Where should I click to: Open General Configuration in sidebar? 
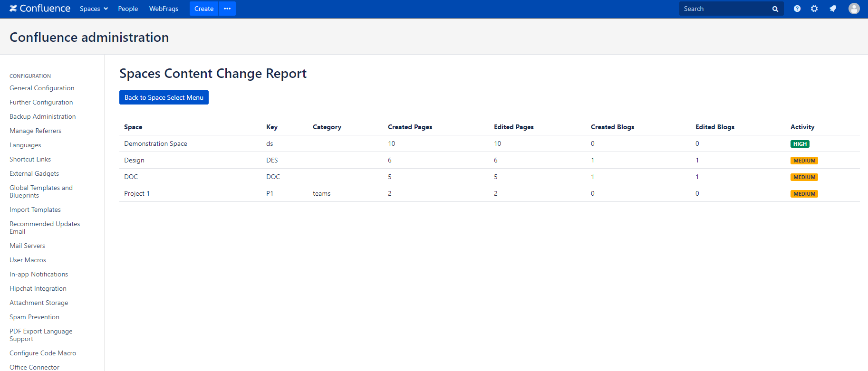point(42,88)
